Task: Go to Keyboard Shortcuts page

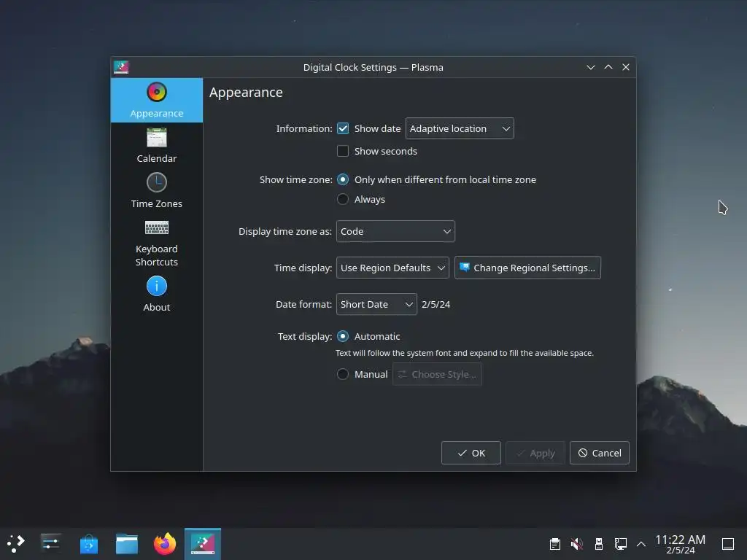Action: click(x=156, y=243)
